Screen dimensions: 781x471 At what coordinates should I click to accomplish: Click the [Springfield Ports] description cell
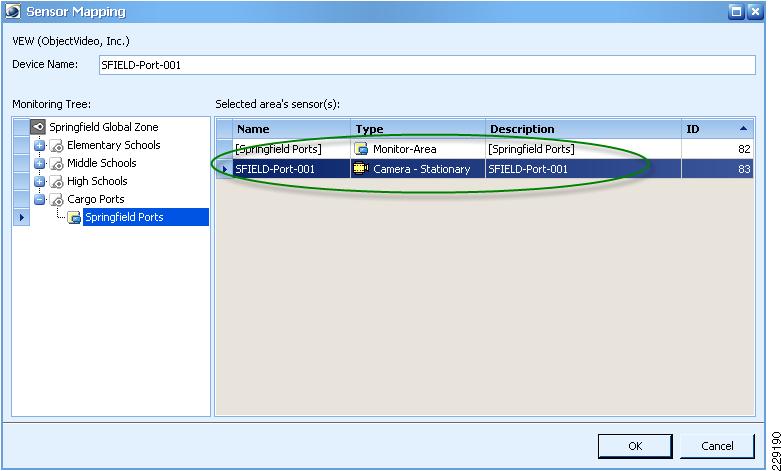[583, 149]
